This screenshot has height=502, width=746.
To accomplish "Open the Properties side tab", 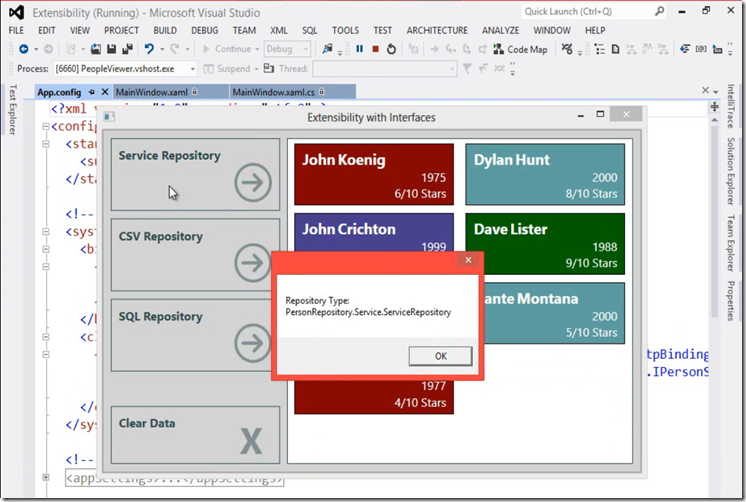I will [730, 301].
